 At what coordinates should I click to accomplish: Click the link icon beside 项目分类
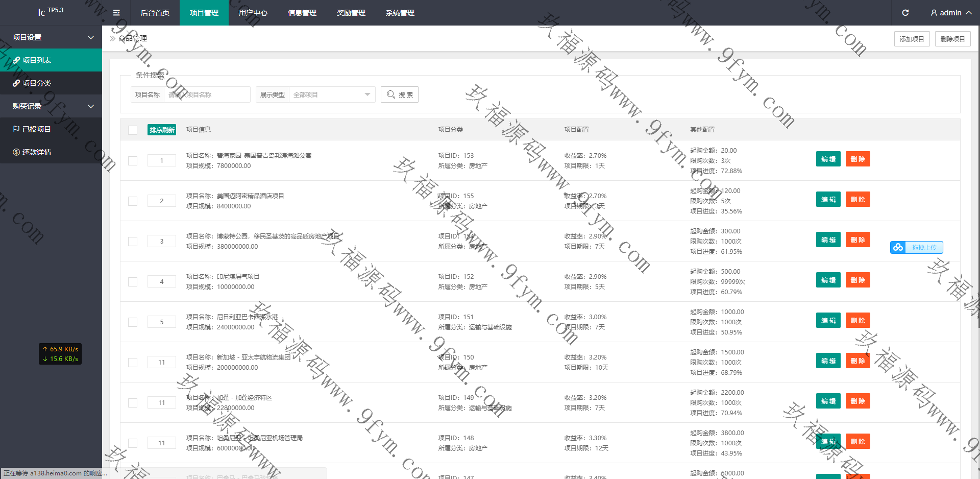(16, 83)
